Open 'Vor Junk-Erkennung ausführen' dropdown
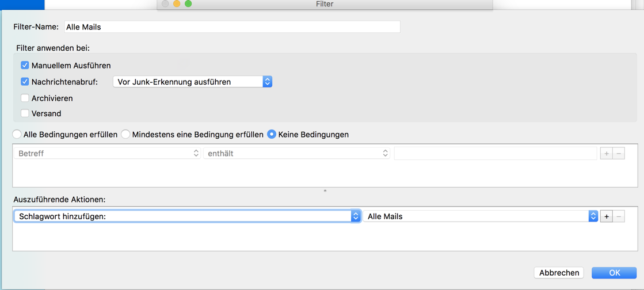This screenshot has width=644, height=290. point(193,82)
